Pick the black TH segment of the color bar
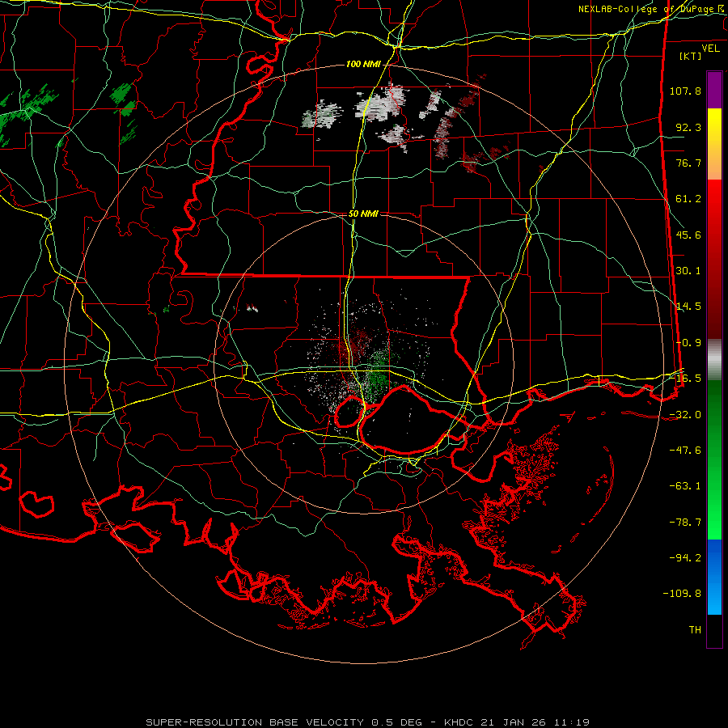 [714, 630]
